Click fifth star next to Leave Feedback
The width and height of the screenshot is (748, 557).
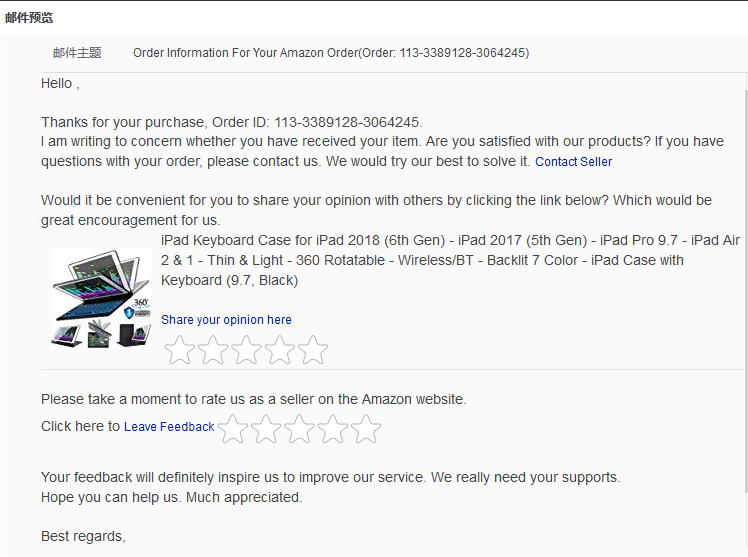click(366, 429)
